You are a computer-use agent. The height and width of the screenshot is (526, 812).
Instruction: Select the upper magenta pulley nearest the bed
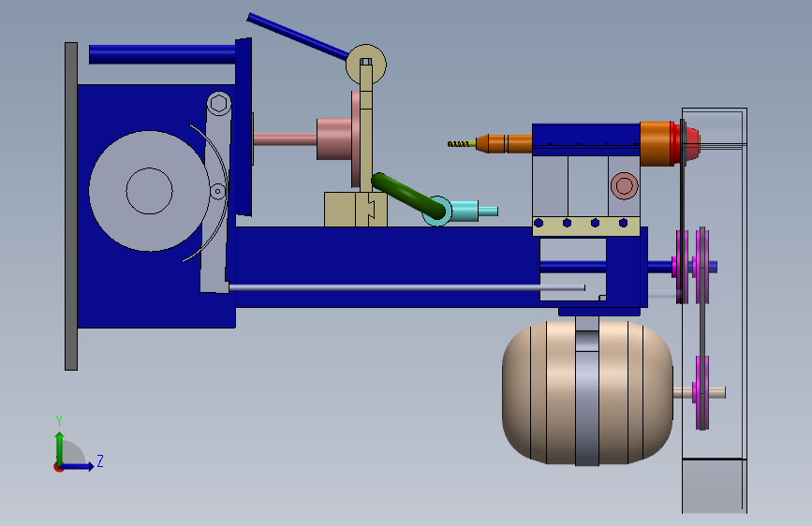point(682,267)
